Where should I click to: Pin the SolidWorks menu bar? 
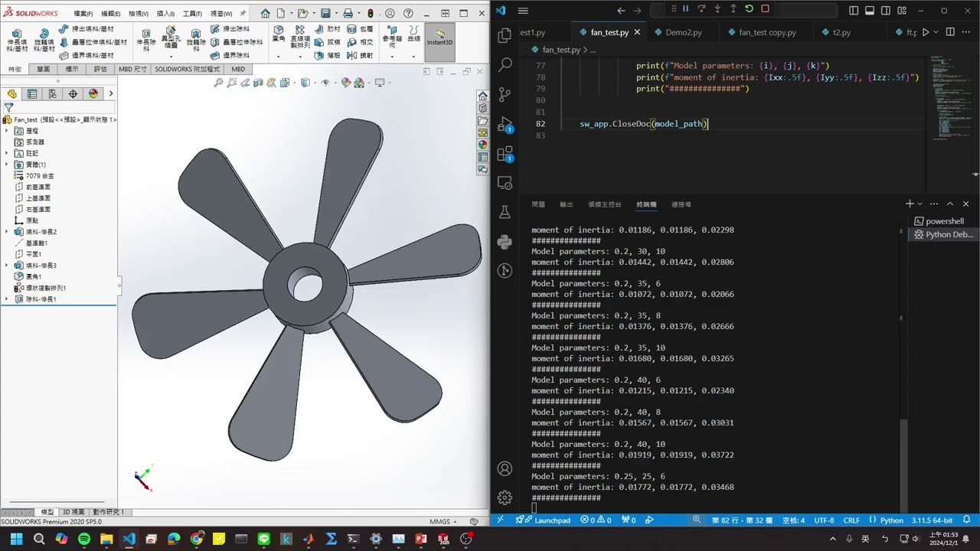click(x=243, y=13)
